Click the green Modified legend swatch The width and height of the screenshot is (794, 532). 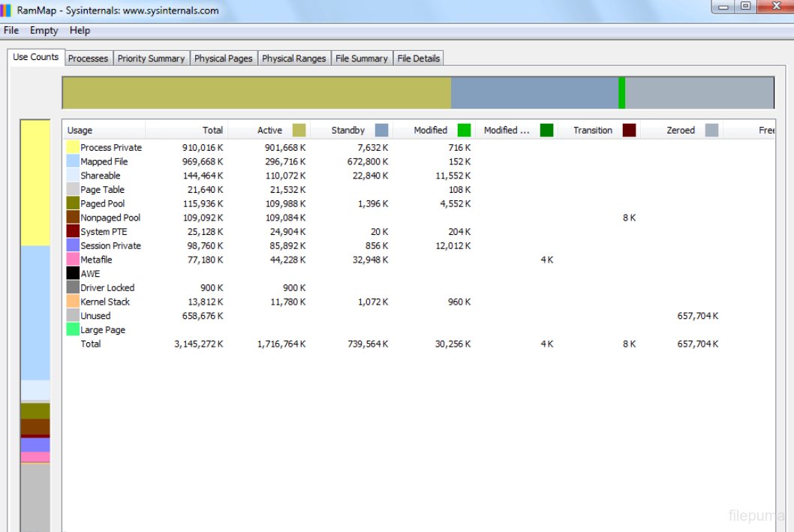click(464, 129)
